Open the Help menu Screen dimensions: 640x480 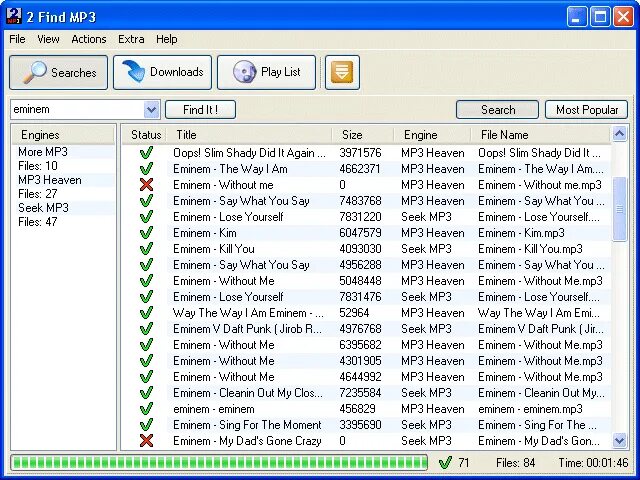tap(167, 39)
